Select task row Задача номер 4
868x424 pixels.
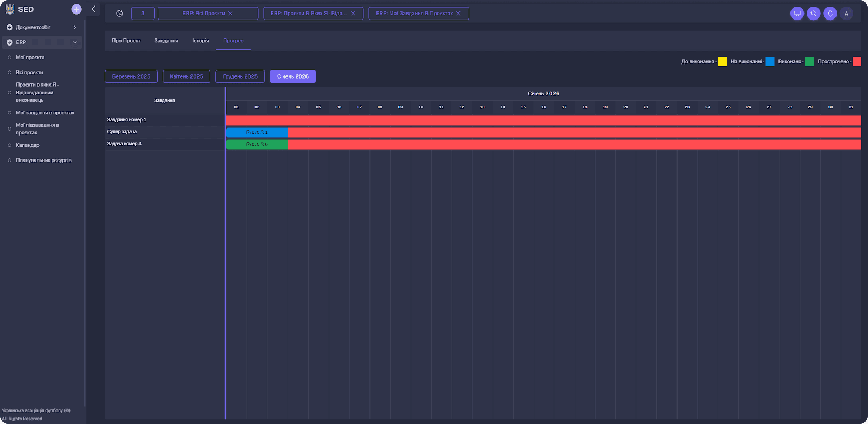click(164, 144)
